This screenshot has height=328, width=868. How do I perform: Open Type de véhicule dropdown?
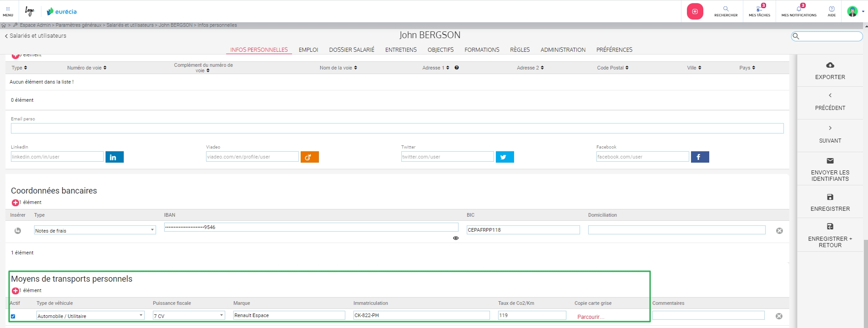[91, 315]
